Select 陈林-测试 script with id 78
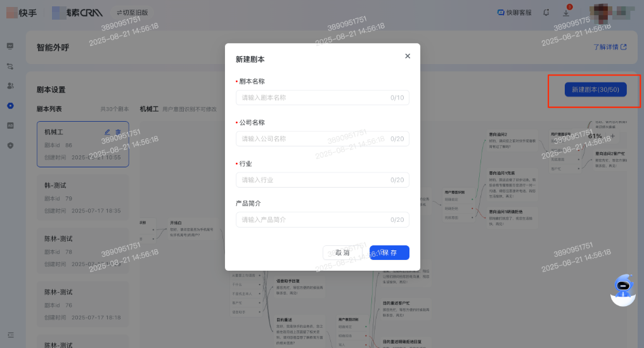644x348 pixels. pyautogui.click(x=83, y=251)
